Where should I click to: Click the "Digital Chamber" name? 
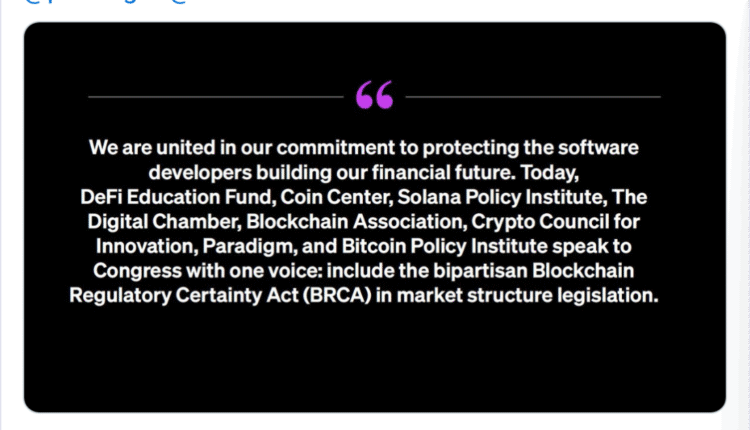click(166, 221)
